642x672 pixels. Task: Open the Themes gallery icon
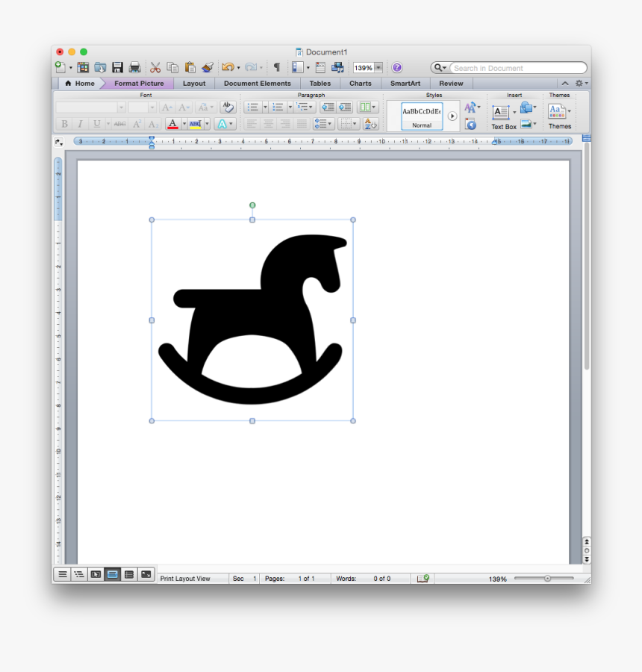[x=556, y=111]
